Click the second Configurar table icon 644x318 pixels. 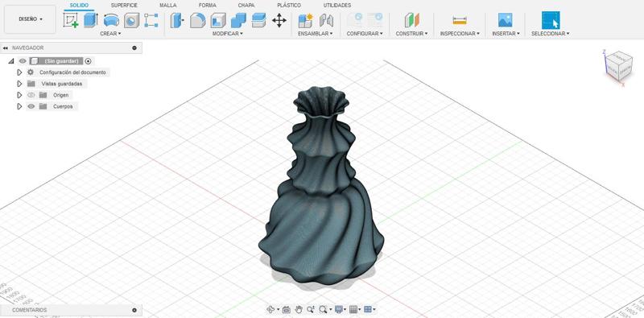click(374, 19)
